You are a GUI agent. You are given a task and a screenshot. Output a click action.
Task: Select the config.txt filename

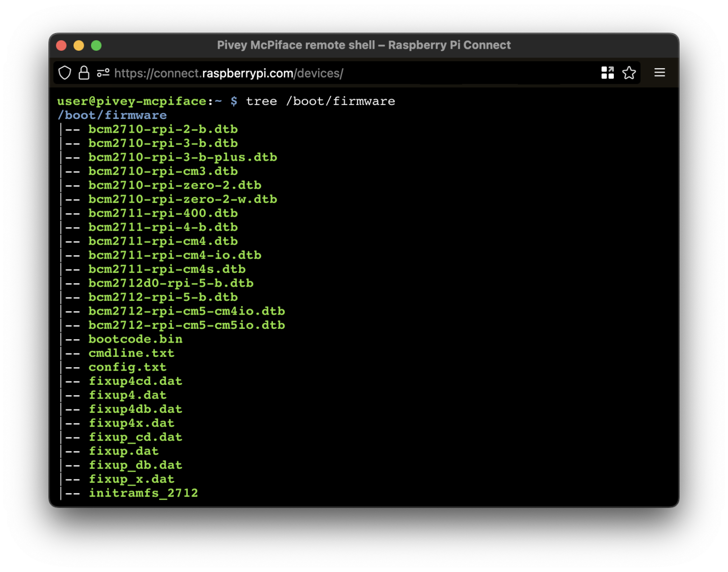click(x=127, y=367)
